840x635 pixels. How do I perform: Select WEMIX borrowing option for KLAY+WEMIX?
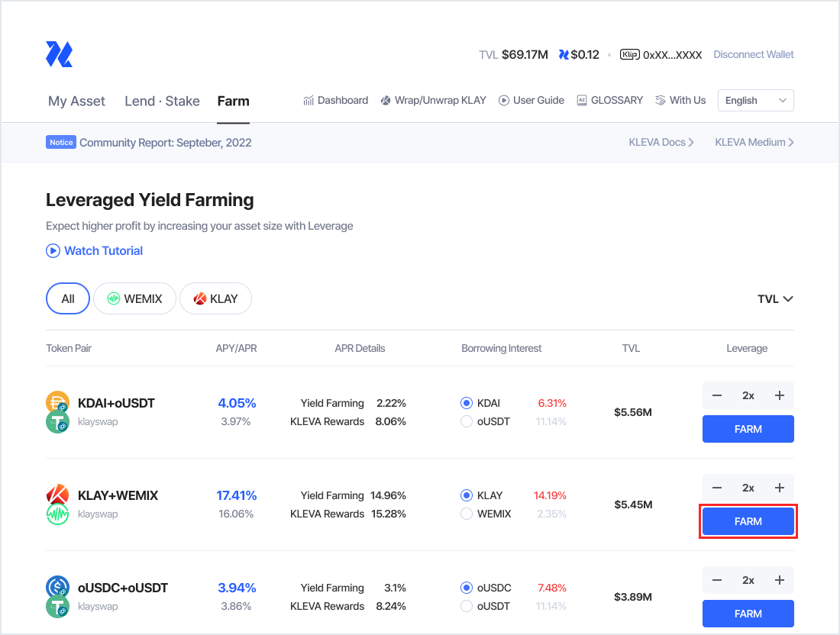pos(467,514)
